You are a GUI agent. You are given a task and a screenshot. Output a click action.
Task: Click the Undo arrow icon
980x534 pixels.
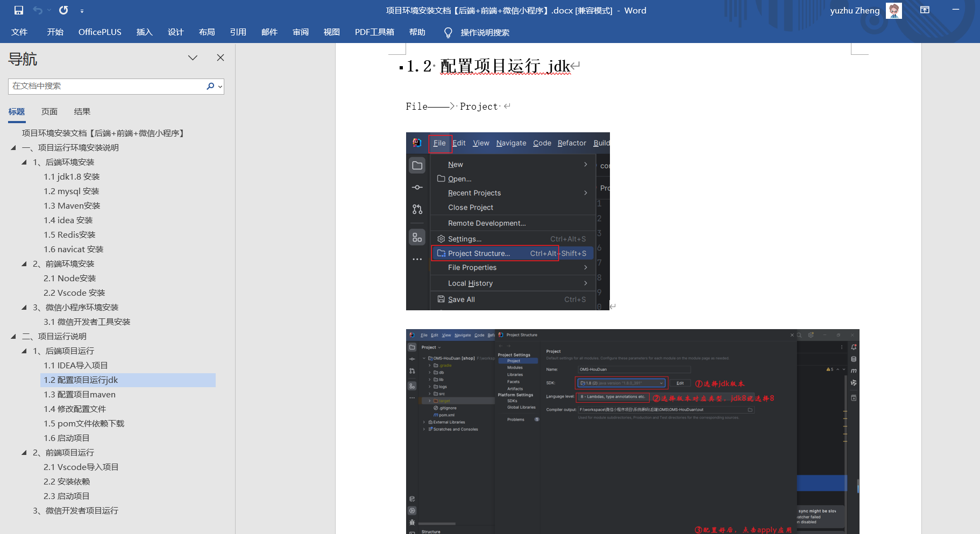click(x=38, y=10)
